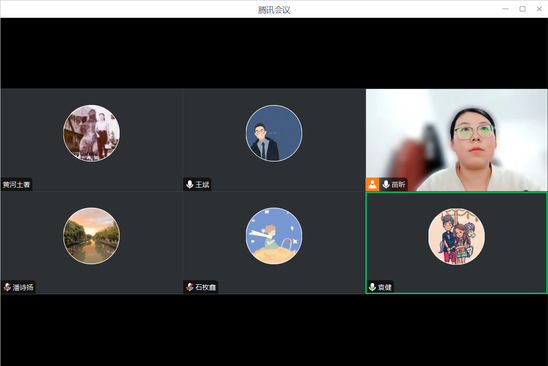
Task: Click the 苗昕 name label on video tile
Action: click(398, 185)
